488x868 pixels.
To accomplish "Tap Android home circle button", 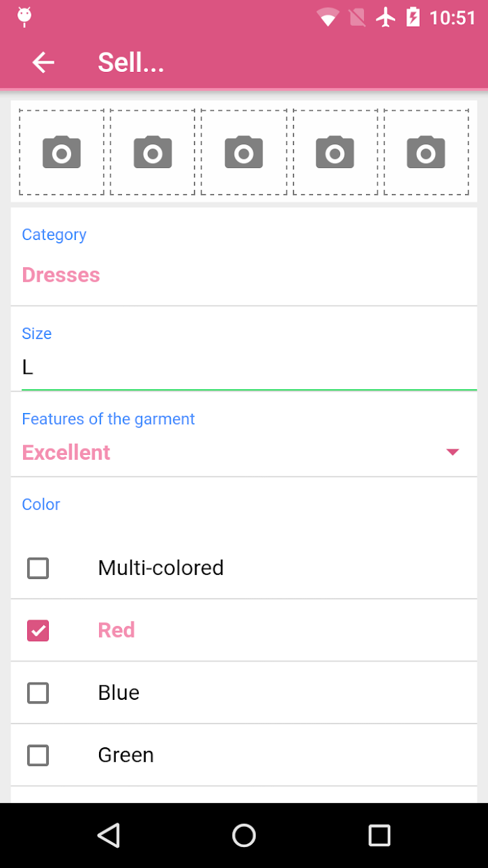I will coord(244,835).
